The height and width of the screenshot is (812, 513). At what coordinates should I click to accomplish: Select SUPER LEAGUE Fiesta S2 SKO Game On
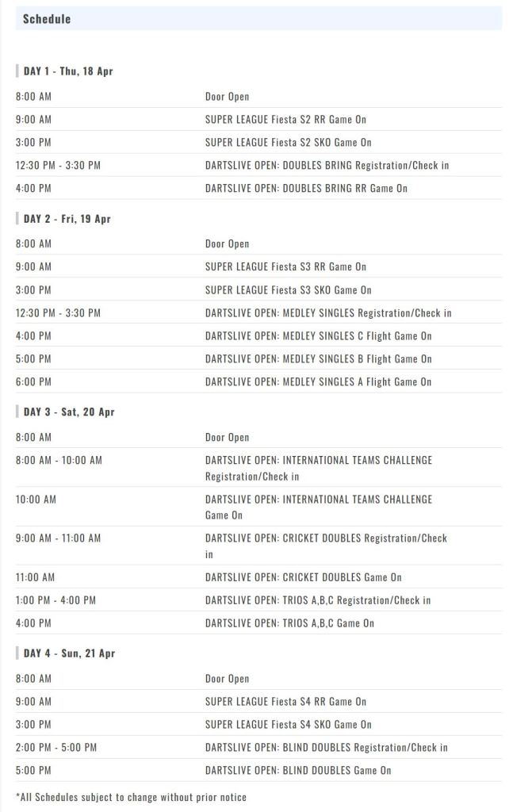pyautogui.click(x=288, y=143)
